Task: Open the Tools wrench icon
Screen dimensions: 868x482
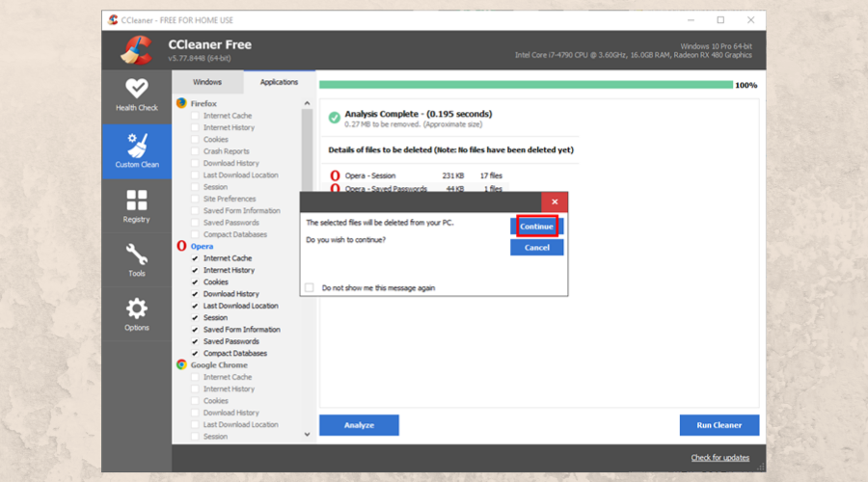Action: click(137, 254)
